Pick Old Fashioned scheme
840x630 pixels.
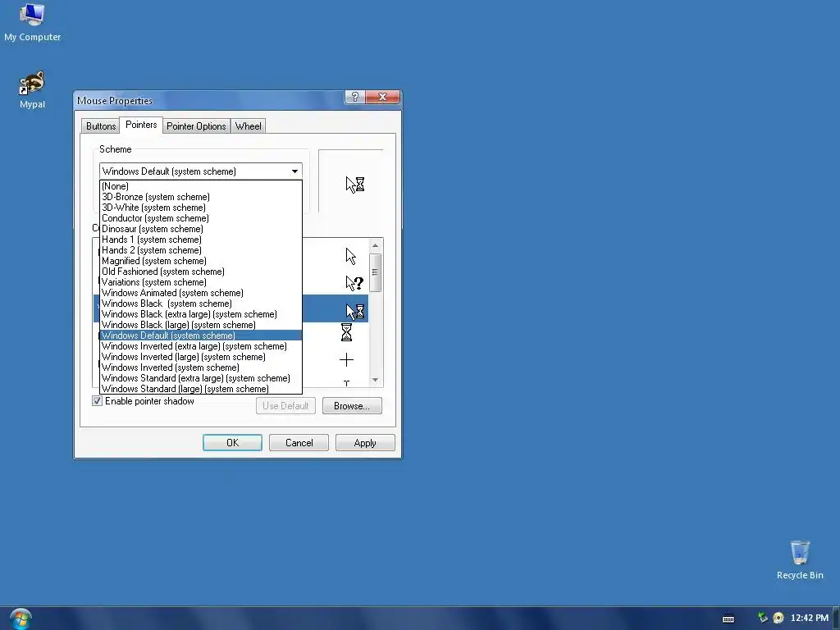point(201,272)
